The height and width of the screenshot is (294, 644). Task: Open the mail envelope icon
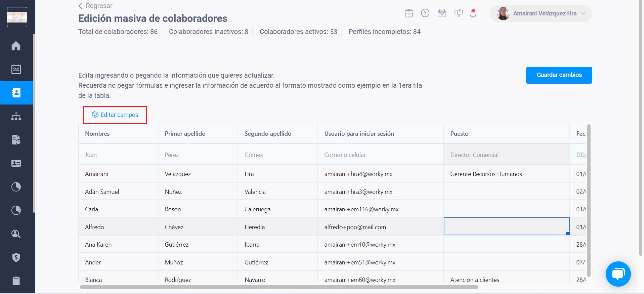click(442, 13)
